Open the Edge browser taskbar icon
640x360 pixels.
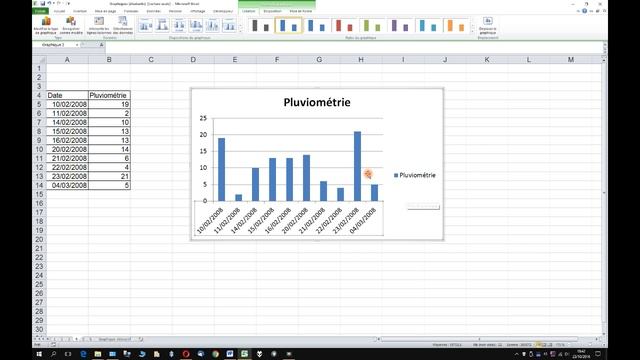coord(83,354)
